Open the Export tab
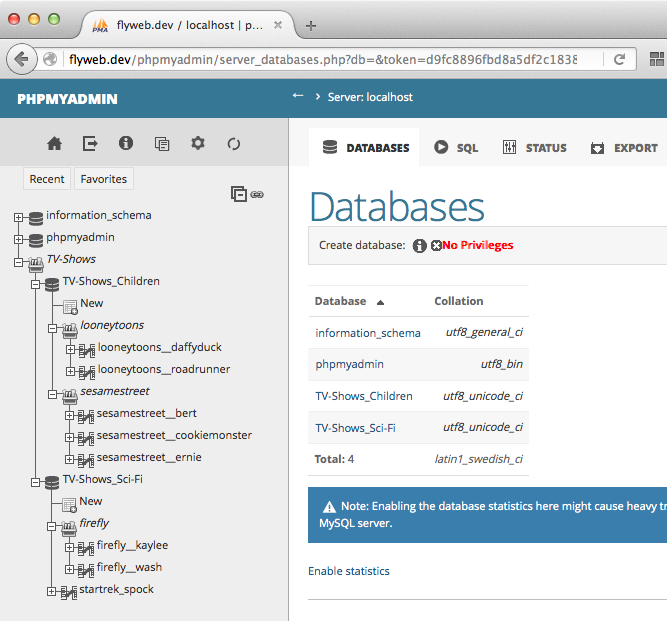667x621 pixels. click(624, 148)
